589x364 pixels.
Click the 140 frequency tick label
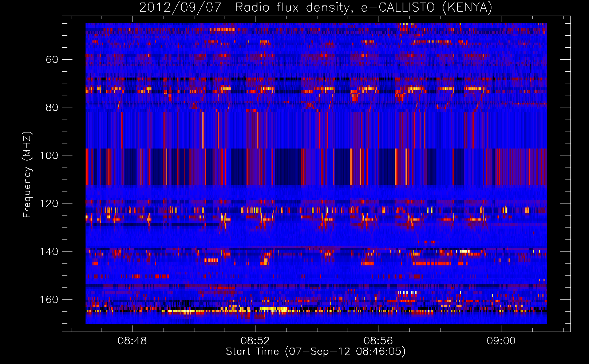point(49,252)
